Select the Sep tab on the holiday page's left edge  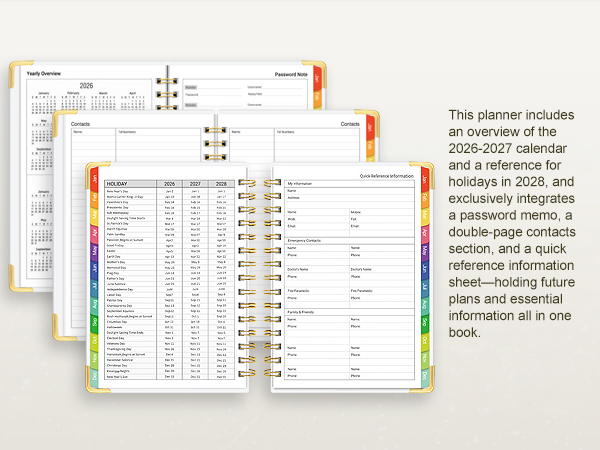point(94,322)
